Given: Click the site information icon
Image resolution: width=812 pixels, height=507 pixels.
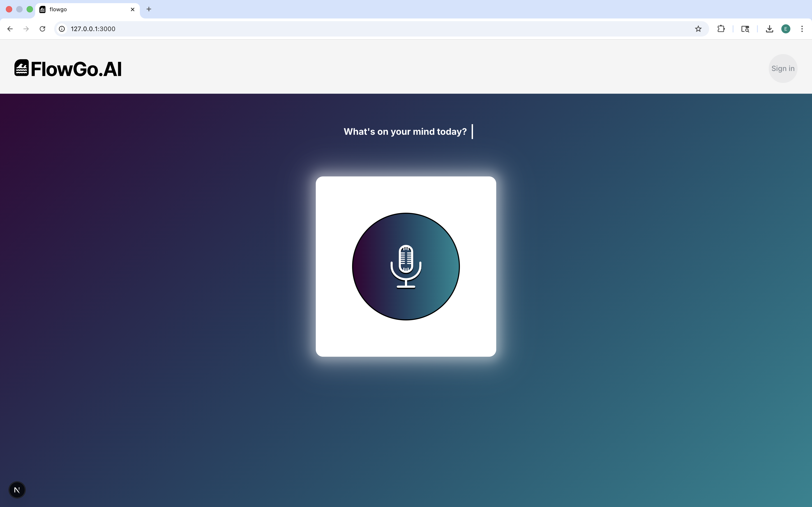Looking at the screenshot, I should (62, 29).
